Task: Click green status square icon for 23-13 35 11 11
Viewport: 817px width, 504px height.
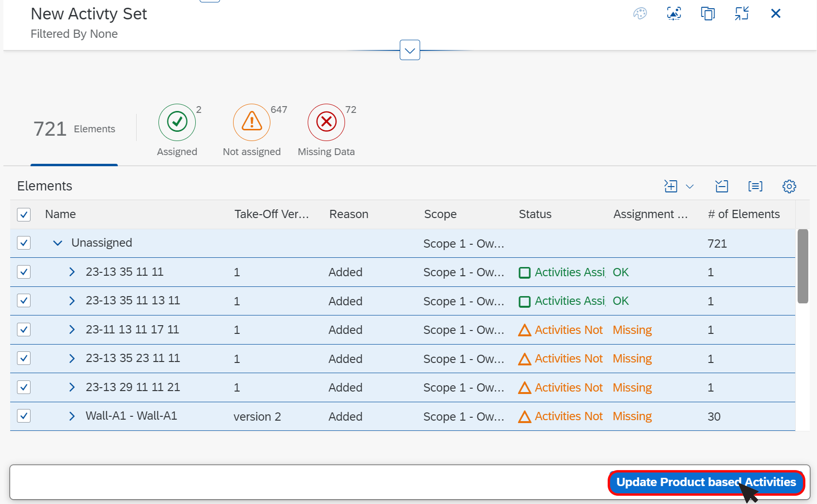Action: 524,273
